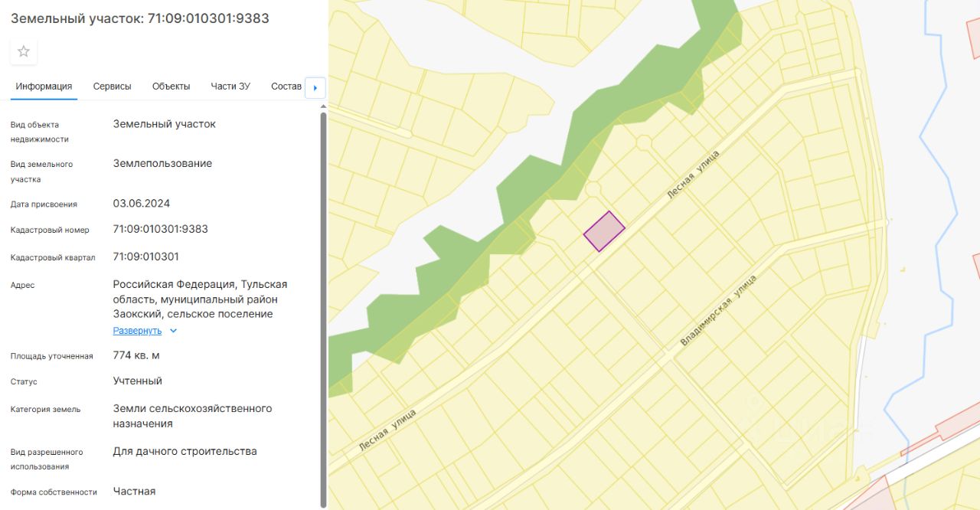The width and height of the screenshot is (980, 510).
Task: Click the area value 774 кв. м
Action: [136, 355]
